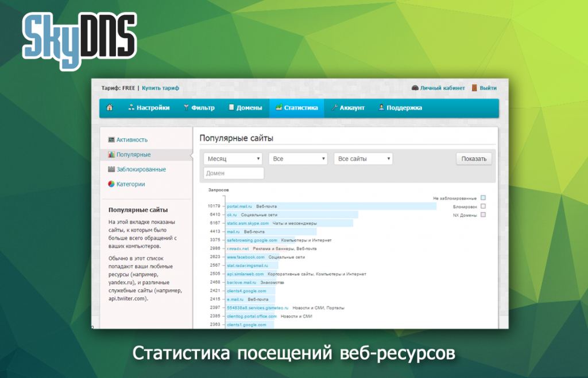Open the portal.mail.ru link
This screenshot has width=588, height=378.
tap(239, 206)
